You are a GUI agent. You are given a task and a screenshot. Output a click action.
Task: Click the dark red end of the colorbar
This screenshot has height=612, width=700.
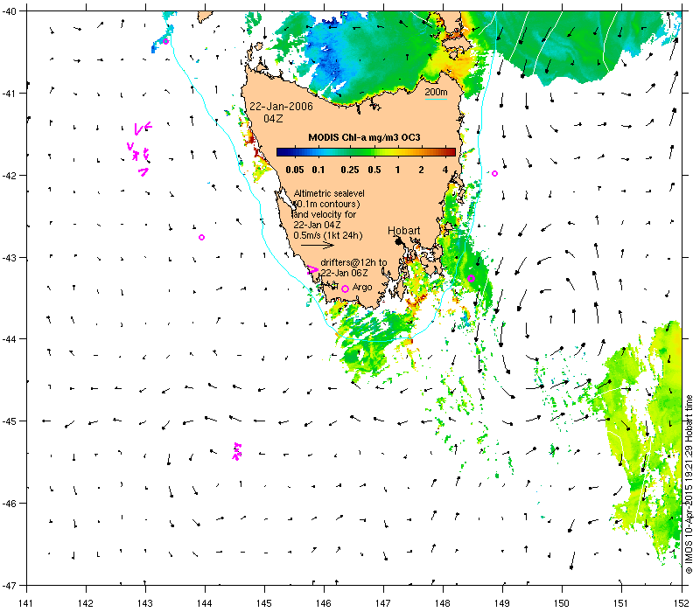451,152
